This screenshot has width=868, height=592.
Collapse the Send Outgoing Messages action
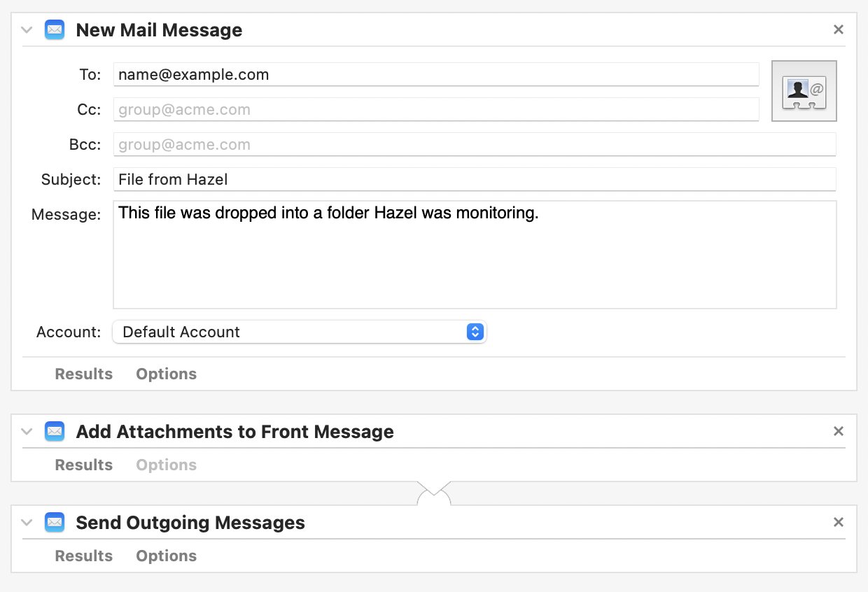27,523
